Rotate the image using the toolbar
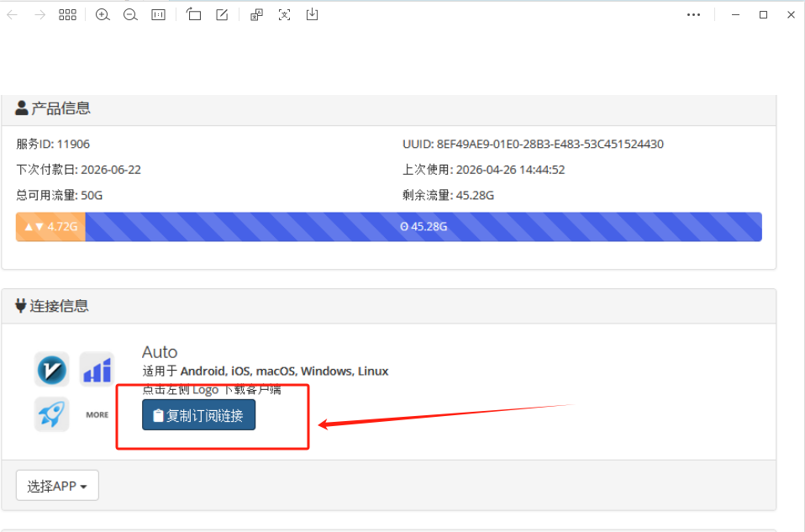 coord(194,15)
